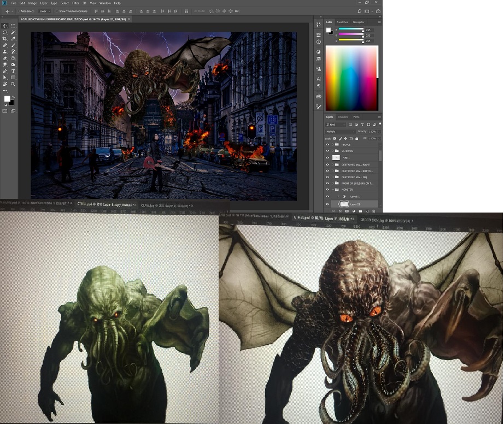This screenshot has height=424, width=504.
Task: Select the Paint Bucket tool
Action: pyautogui.click(x=13, y=58)
